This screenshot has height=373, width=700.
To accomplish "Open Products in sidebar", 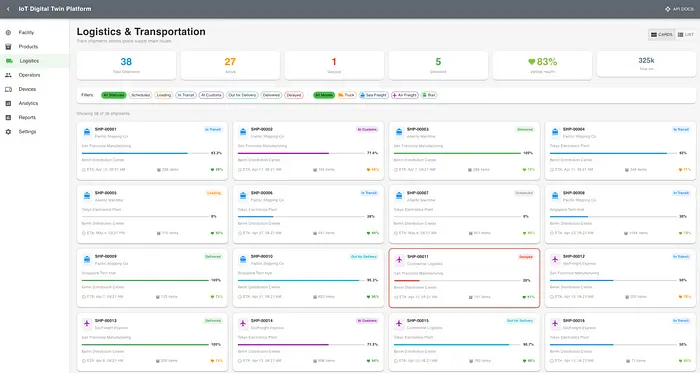I will pos(34,47).
